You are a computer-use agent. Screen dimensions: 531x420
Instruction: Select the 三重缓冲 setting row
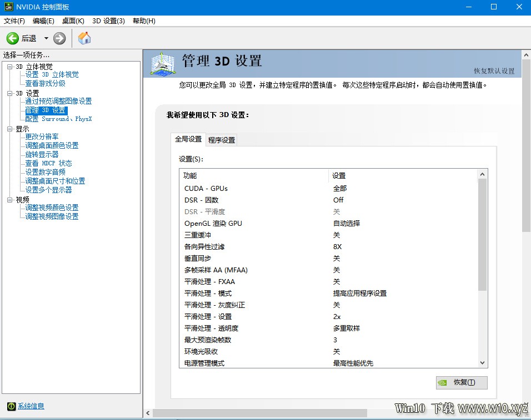[x=328, y=235]
